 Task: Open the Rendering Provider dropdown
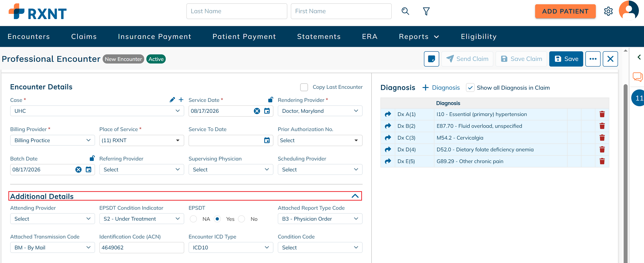[320, 111]
